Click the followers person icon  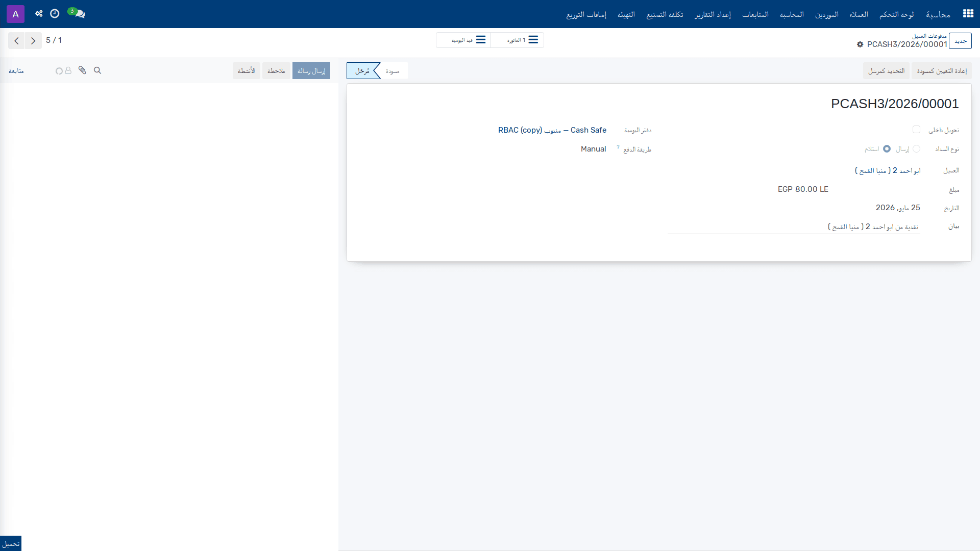click(x=68, y=70)
